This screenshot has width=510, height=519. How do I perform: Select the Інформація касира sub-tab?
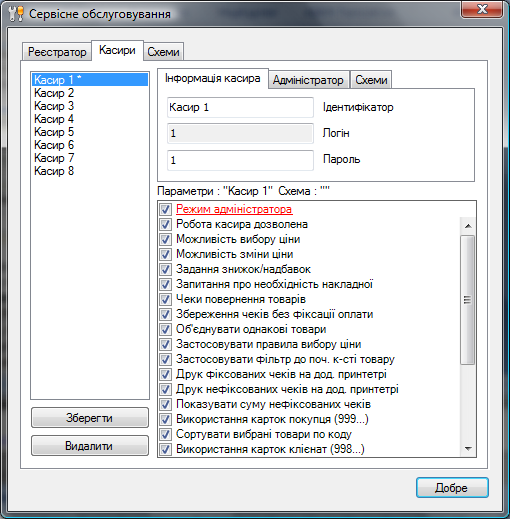213,78
